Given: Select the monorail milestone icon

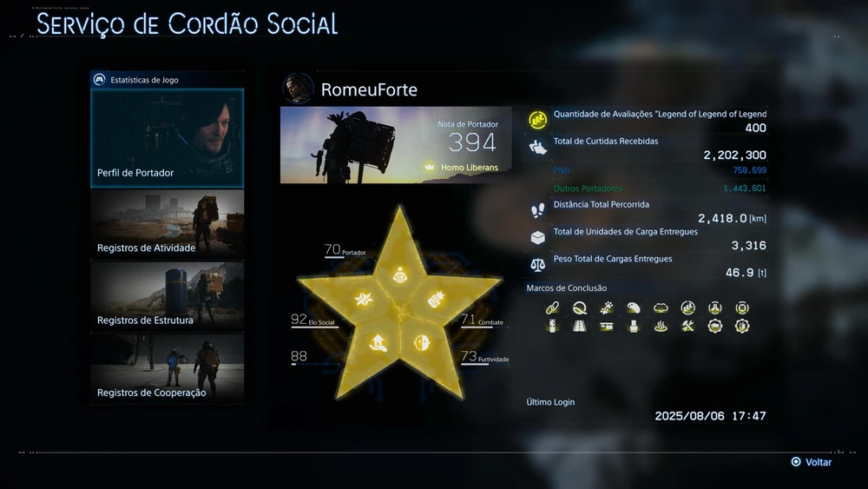Looking at the screenshot, I should pos(606,327).
